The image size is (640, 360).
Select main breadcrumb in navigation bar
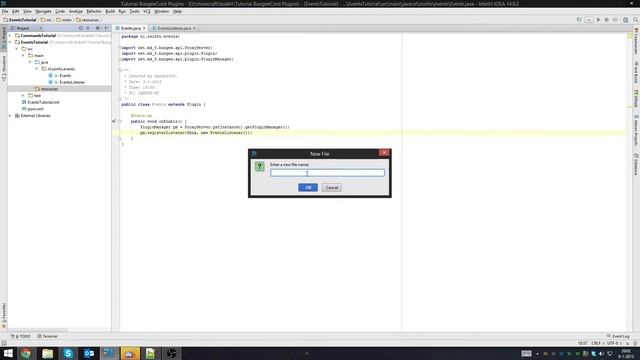64,20
